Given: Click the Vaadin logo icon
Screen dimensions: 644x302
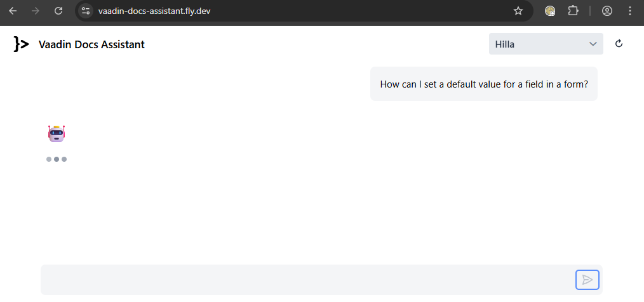Looking at the screenshot, I should (22, 44).
